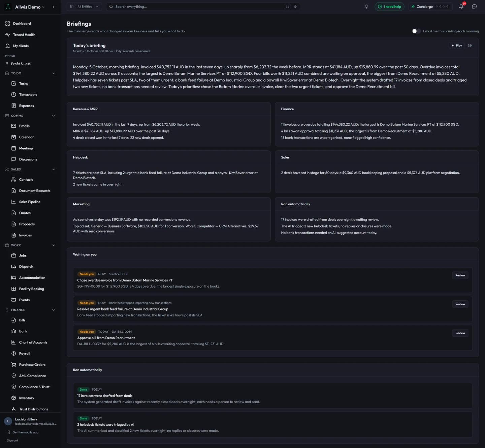The image size is (485, 448).
Task: Click the Search everything field
Action: (x=203, y=6)
